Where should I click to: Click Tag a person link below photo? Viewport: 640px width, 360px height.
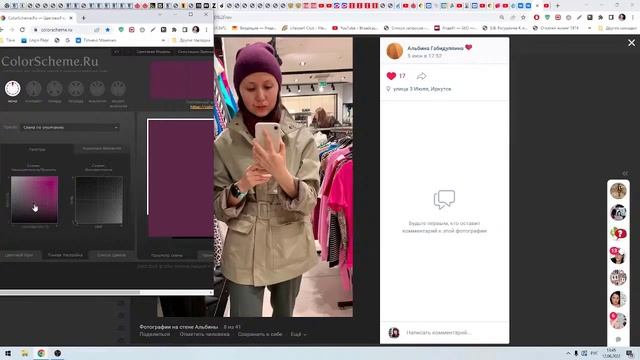click(x=204, y=334)
